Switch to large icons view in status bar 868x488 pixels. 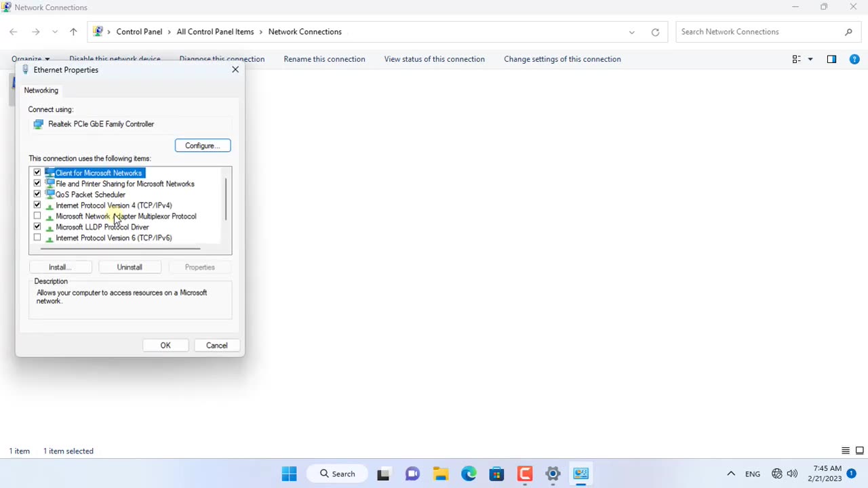pos(859,451)
